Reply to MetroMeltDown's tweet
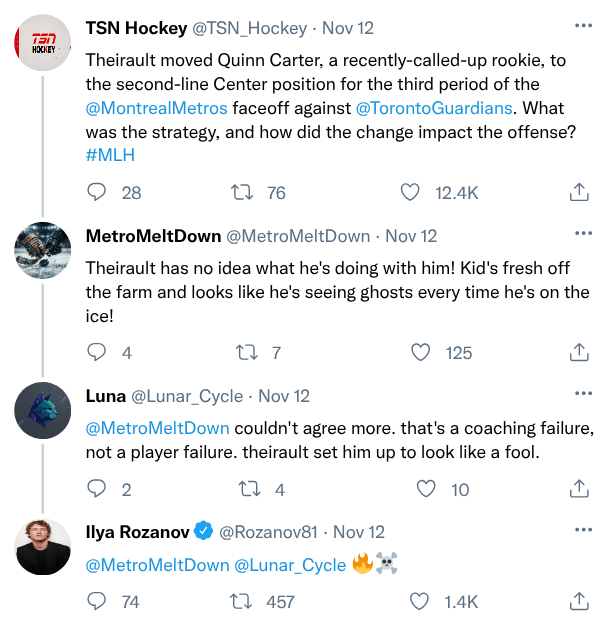Screen dimensions: 609x627 click(97, 352)
